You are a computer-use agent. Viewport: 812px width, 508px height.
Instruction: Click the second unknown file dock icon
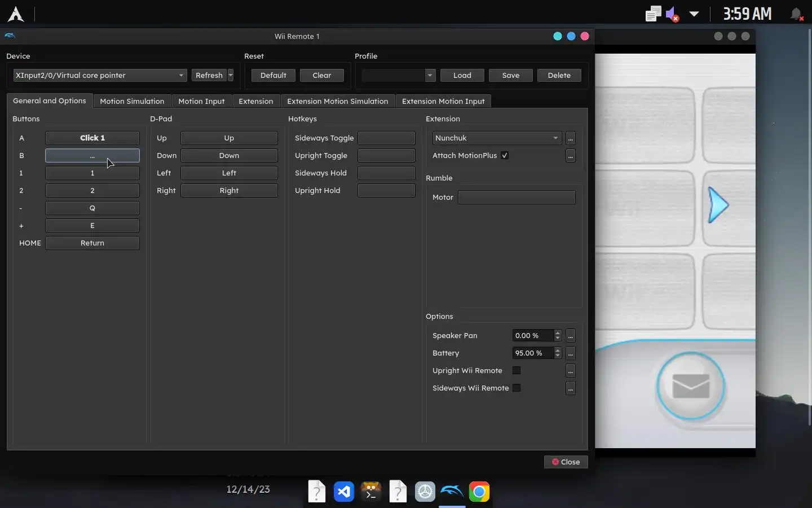tap(398, 492)
